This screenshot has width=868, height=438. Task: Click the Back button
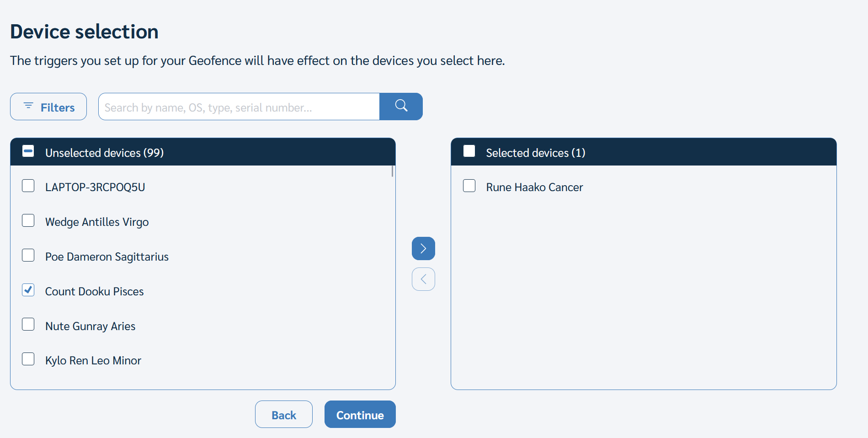284,414
